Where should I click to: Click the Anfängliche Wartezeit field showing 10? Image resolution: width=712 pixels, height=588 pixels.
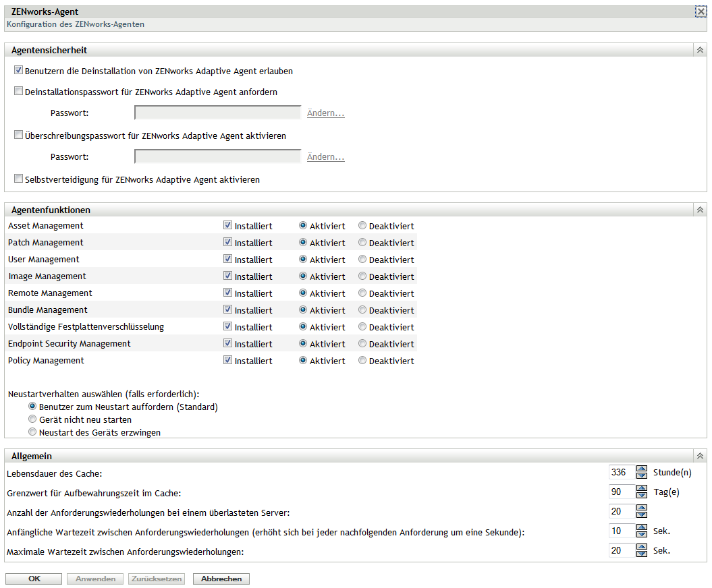622,531
